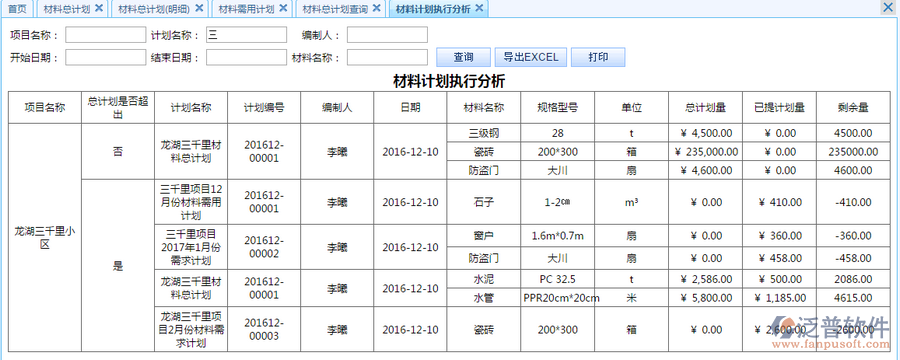Click the 查询 button

[463, 57]
